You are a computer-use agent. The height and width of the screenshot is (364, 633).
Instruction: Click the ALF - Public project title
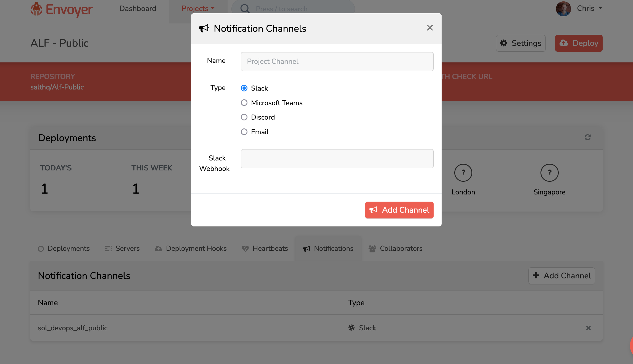(59, 43)
